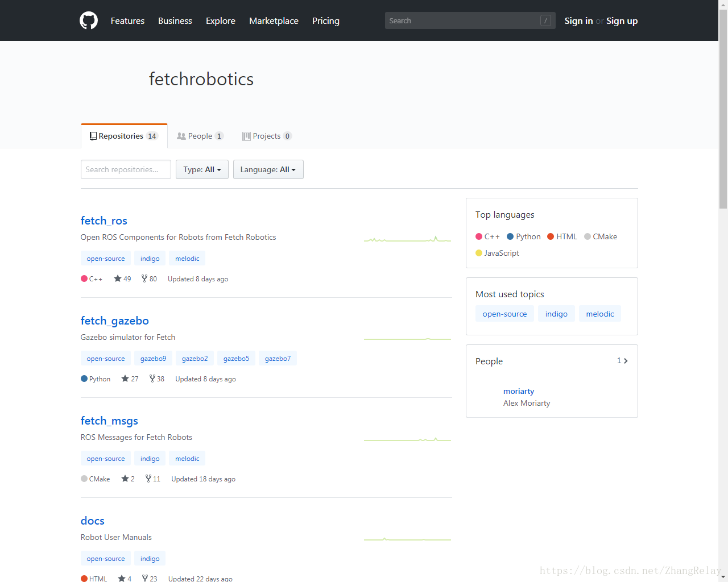Click the fetchrobotics organization title

click(x=201, y=78)
